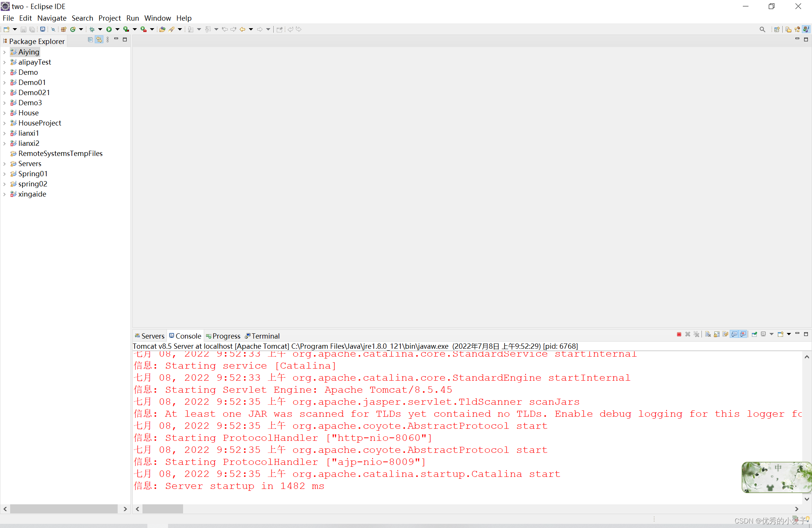The height and width of the screenshot is (528, 812).
Task: Open the toolbar search magnifier
Action: (762, 29)
